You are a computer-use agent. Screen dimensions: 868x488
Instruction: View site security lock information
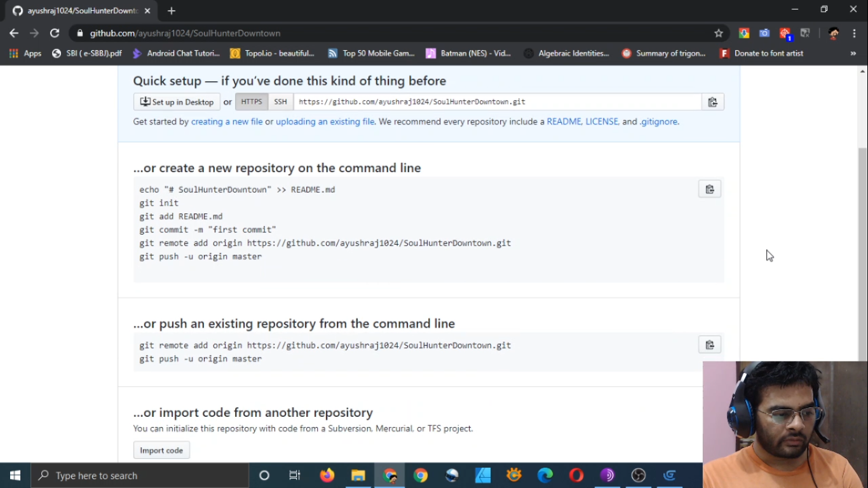[79, 33]
